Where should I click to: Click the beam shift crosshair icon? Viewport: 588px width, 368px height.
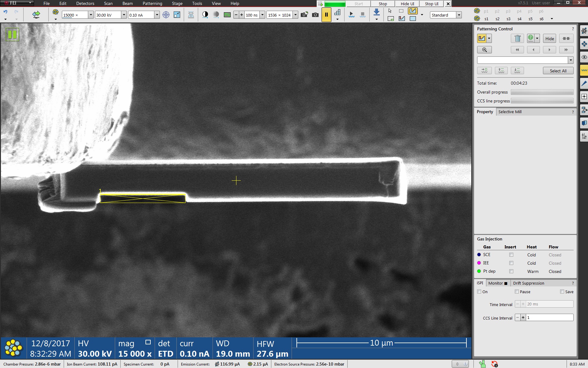pyautogui.click(x=166, y=15)
